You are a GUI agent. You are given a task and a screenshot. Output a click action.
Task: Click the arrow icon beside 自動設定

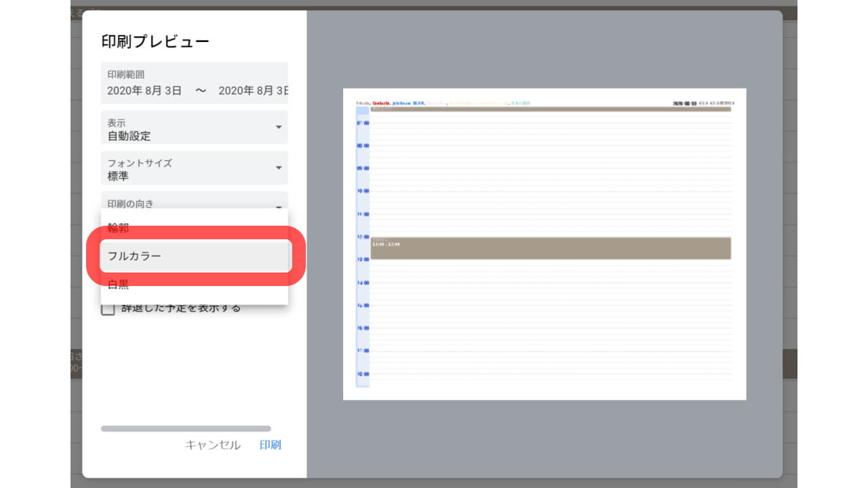point(278,127)
